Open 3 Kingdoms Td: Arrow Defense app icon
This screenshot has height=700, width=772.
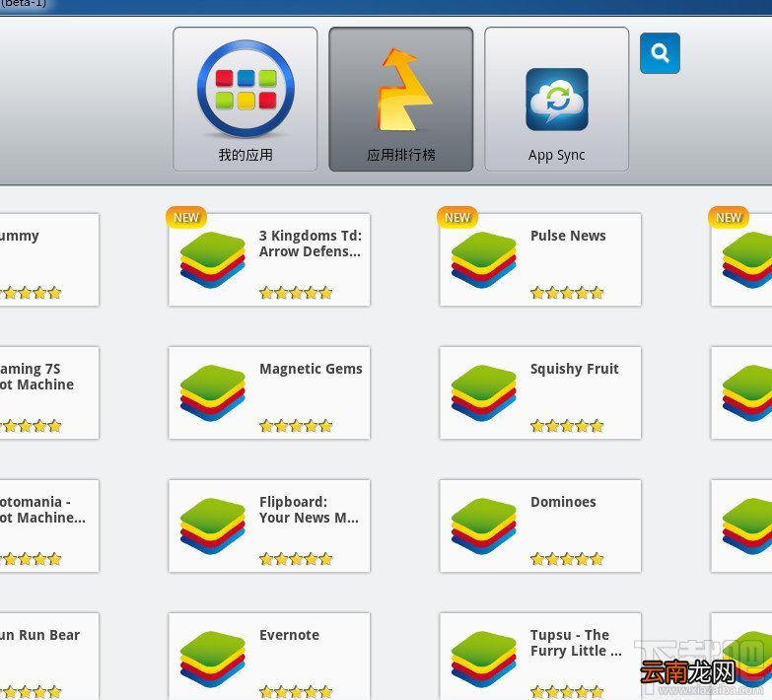click(213, 260)
